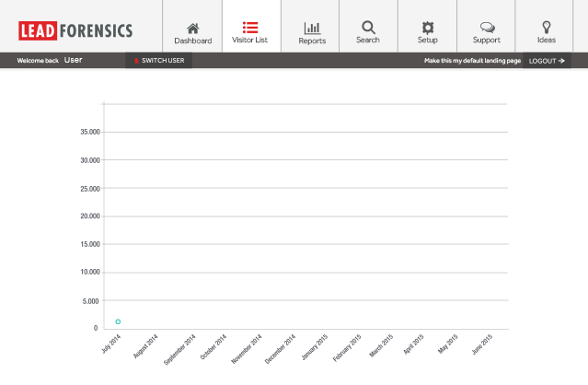Click the Ideas lightbulb icon
The image size is (588, 385).
(547, 28)
